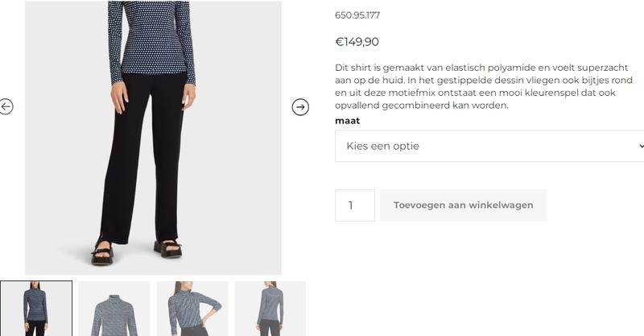Click the text 'opvallend gecombineerd kan worden'

tap(421, 106)
